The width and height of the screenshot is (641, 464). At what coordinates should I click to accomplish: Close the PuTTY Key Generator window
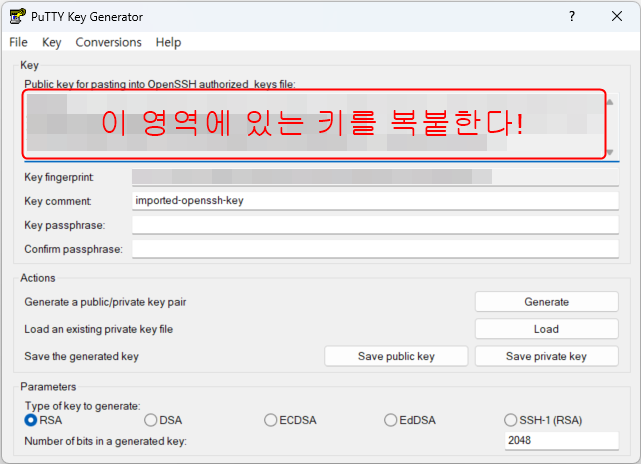(x=617, y=16)
